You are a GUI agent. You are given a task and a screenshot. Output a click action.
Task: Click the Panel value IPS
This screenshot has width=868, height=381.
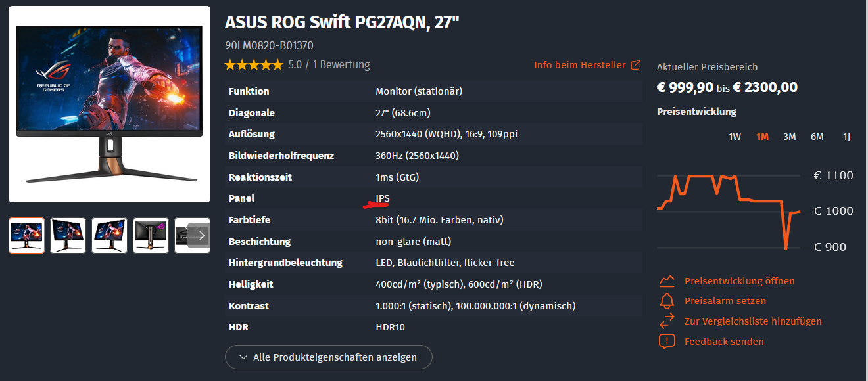[x=383, y=198]
